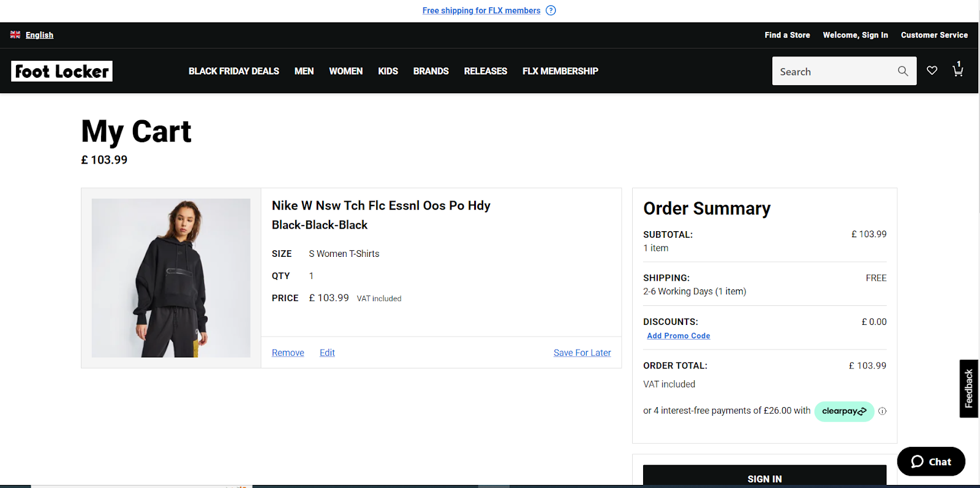980x488 pixels.
Task: Open the Feedback side tab
Action: [x=968, y=389]
